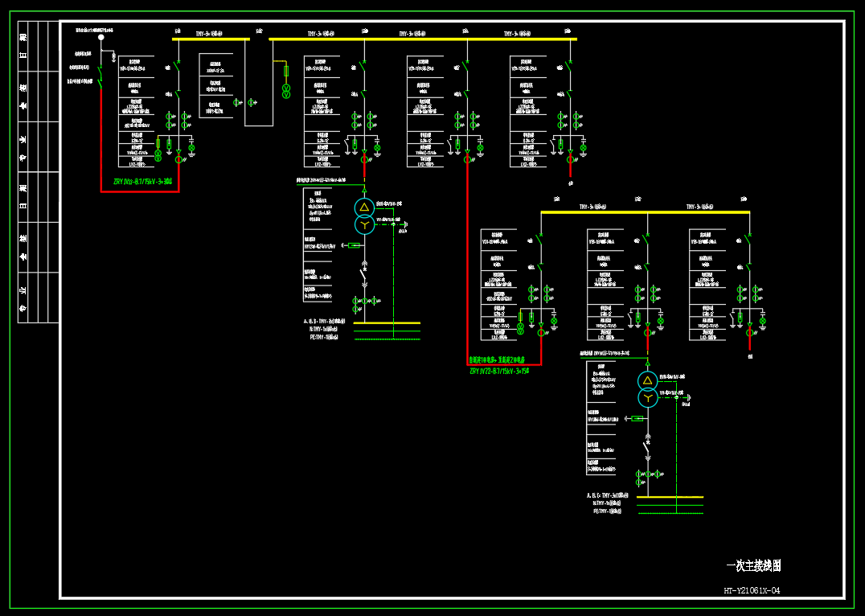Click the red cable ZRYJV22-8.7/15kV label at left
The image size is (865, 616).
click(x=143, y=181)
